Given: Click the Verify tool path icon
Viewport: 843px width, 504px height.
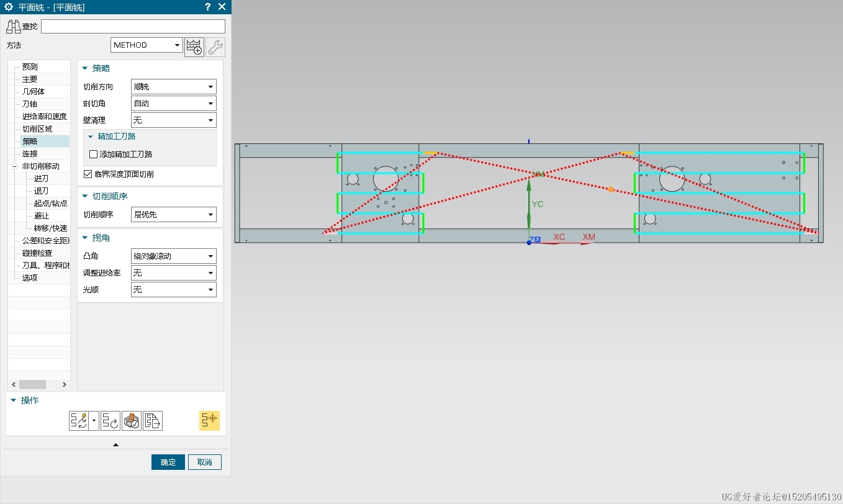Looking at the screenshot, I should click(x=132, y=421).
